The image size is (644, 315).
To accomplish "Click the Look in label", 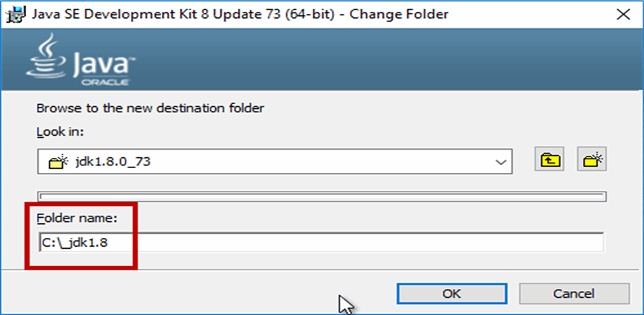I will [x=60, y=132].
